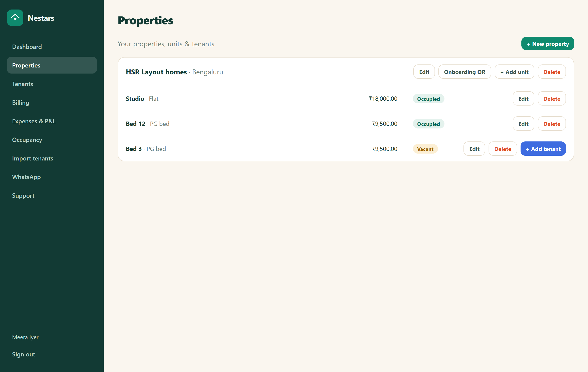Viewport: 588px width, 372px height.
Task: Edit the Bed 12 unit
Action: tap(523, 124)
